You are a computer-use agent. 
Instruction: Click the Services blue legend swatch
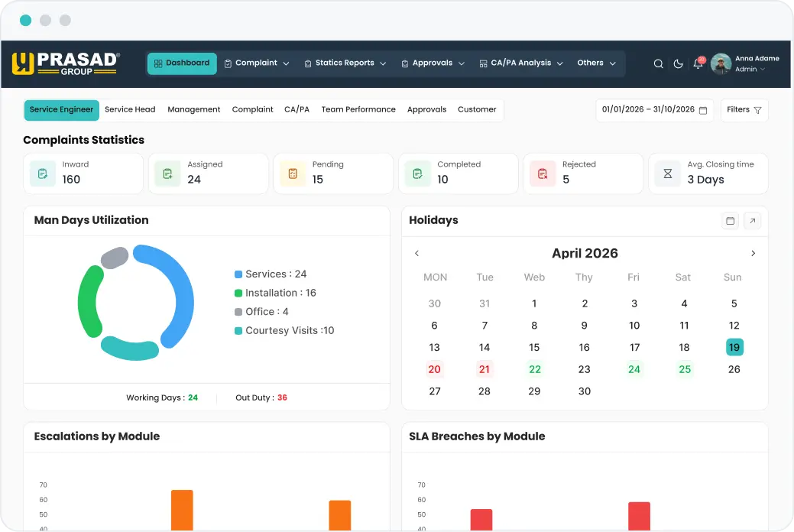point(238,274)
